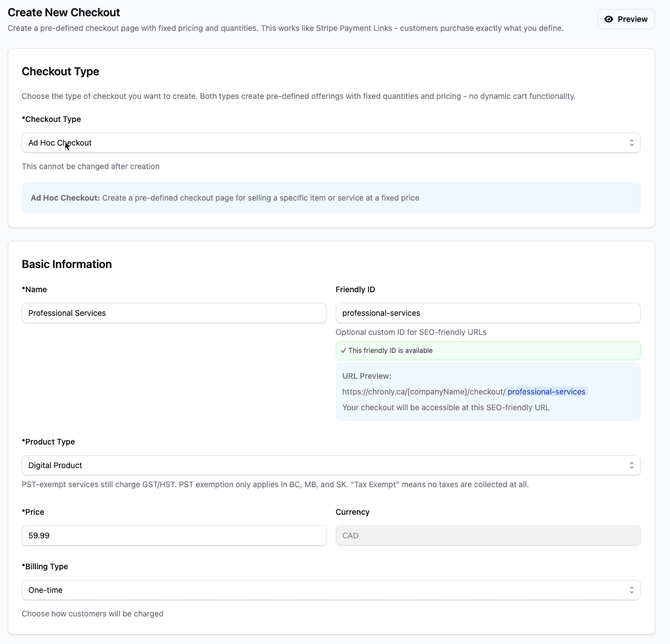Open the Product Type dropdown showing Digital Product
Screen dimensions: 670x644
click(x=331, y=465)
